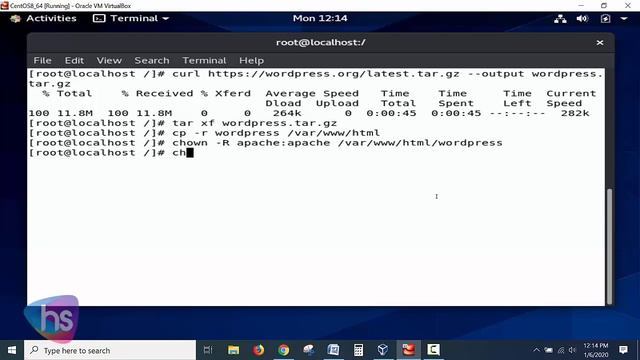Screen dimensions: 640x360
Task: Click the paint-palette app icon on taskbar
Action: click(x=309, y=350)
